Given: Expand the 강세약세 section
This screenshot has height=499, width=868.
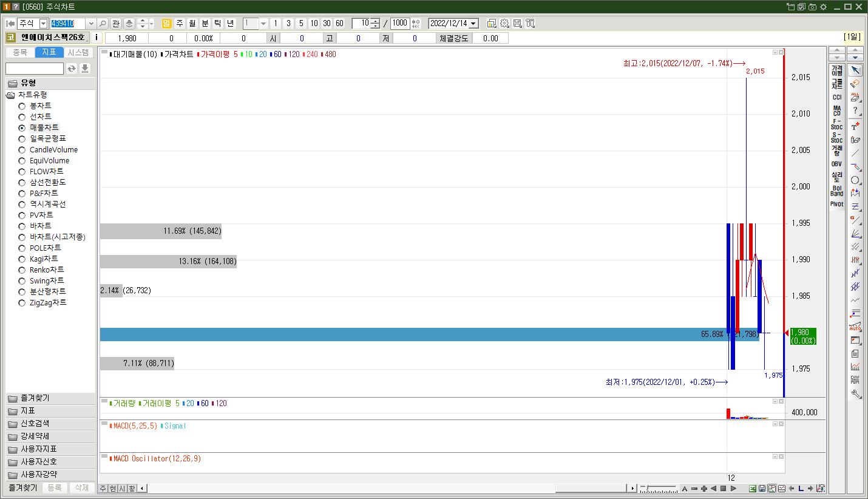Looking at the screenshot, I should tap(50, 436).
